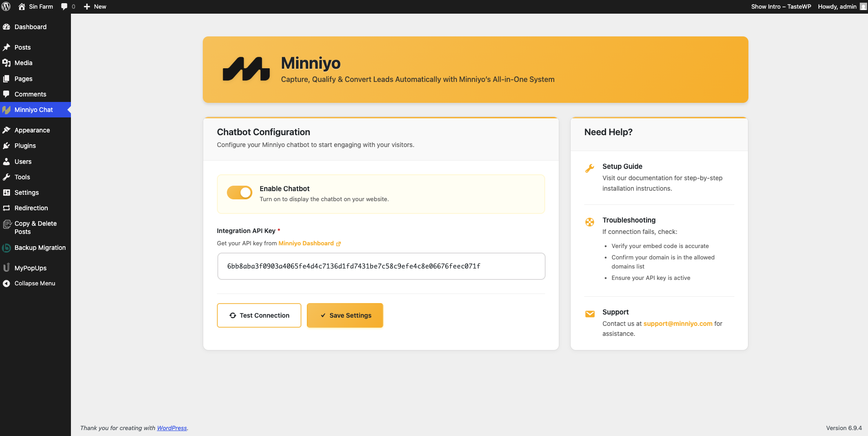Click the Troubleshooting heading

coord(629,220)
